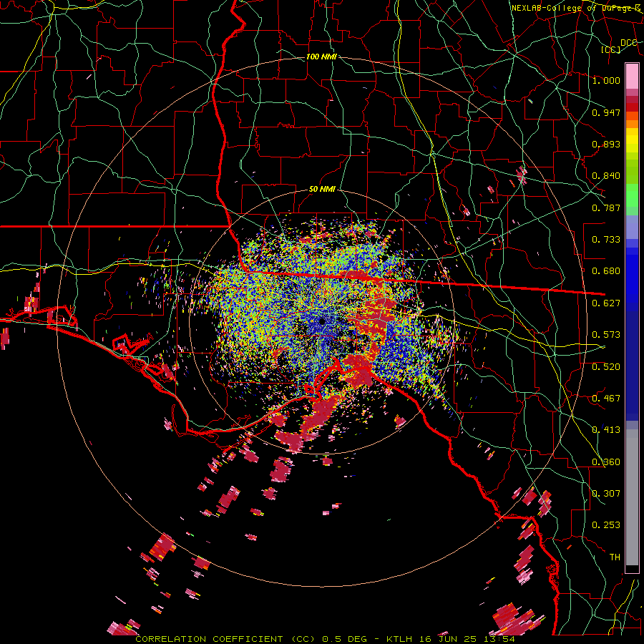Select the 0.680 scale value

tap(606, 271)
